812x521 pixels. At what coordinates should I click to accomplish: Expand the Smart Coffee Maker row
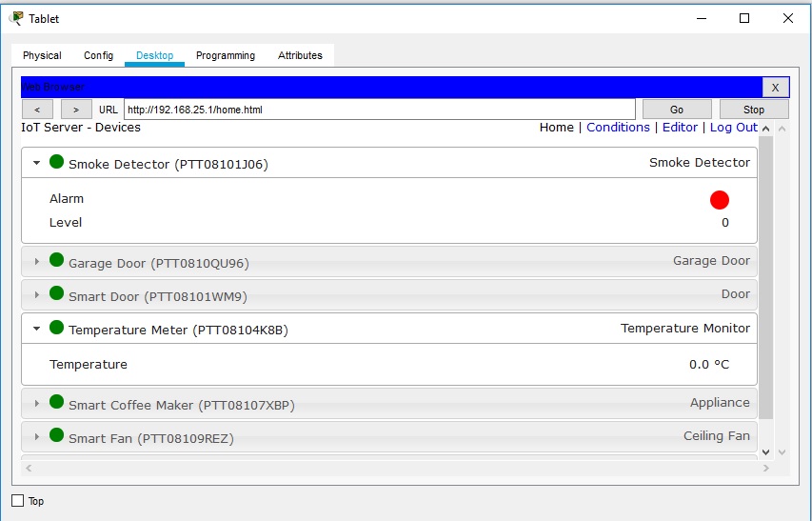tap(36, 403)
